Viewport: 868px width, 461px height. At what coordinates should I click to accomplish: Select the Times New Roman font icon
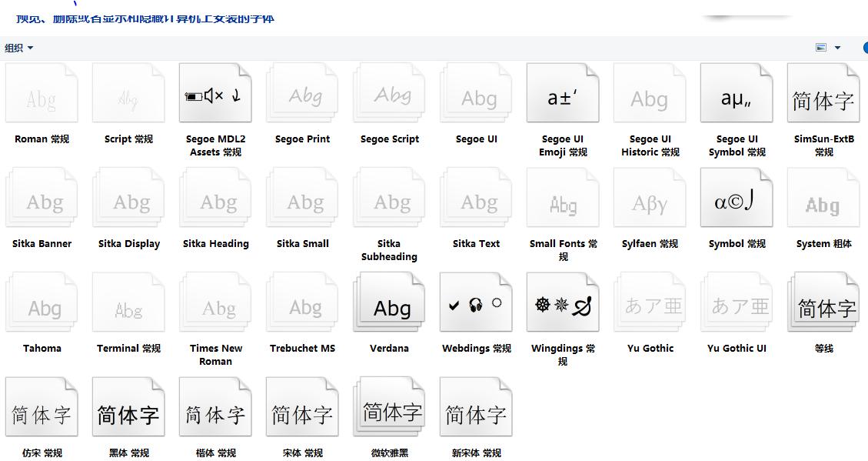point(215,302)
